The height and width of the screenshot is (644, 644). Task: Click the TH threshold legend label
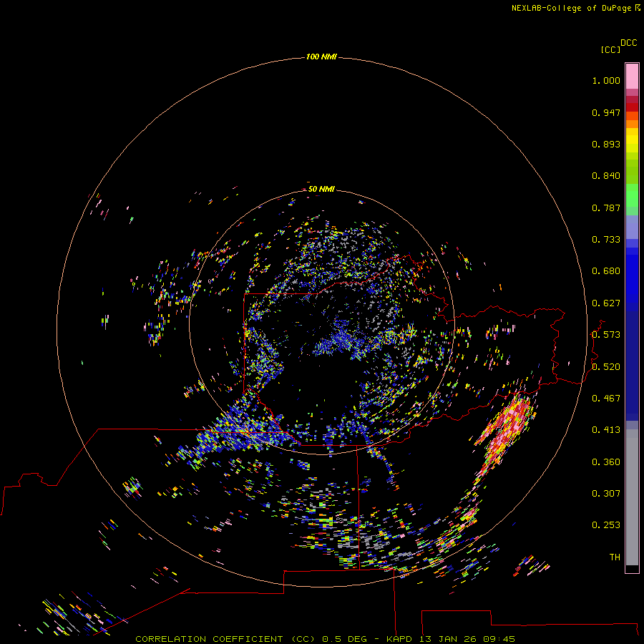[x=615, y=557]
